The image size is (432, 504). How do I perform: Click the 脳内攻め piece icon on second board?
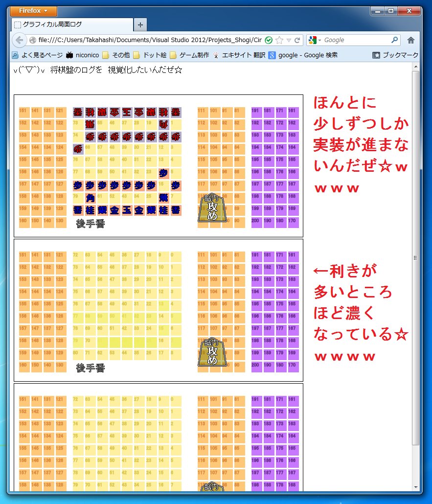tap(212, 352)
